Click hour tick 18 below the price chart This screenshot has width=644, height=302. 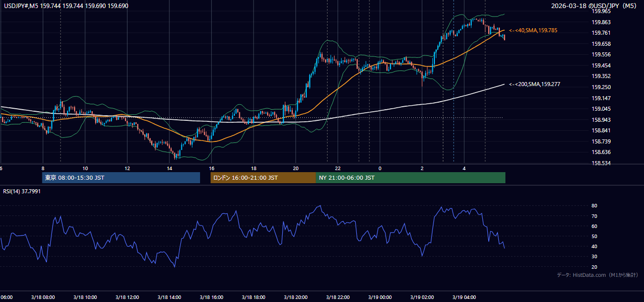pos(253,168)
